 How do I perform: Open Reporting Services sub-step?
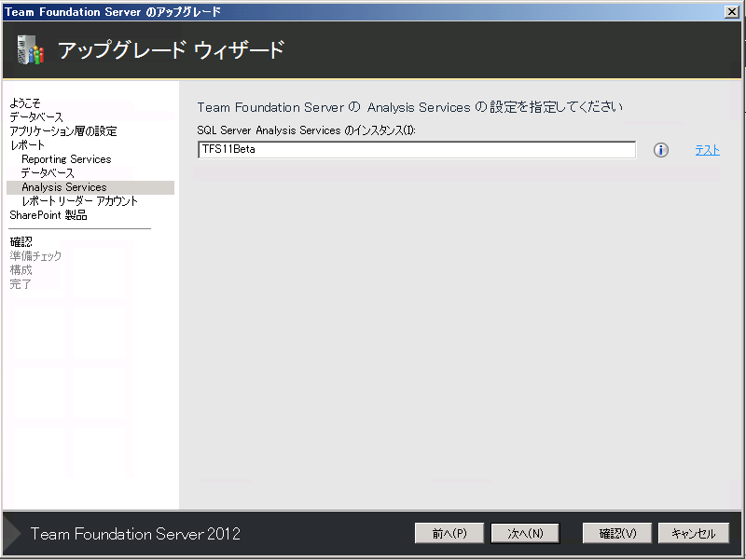click(66, 159)
